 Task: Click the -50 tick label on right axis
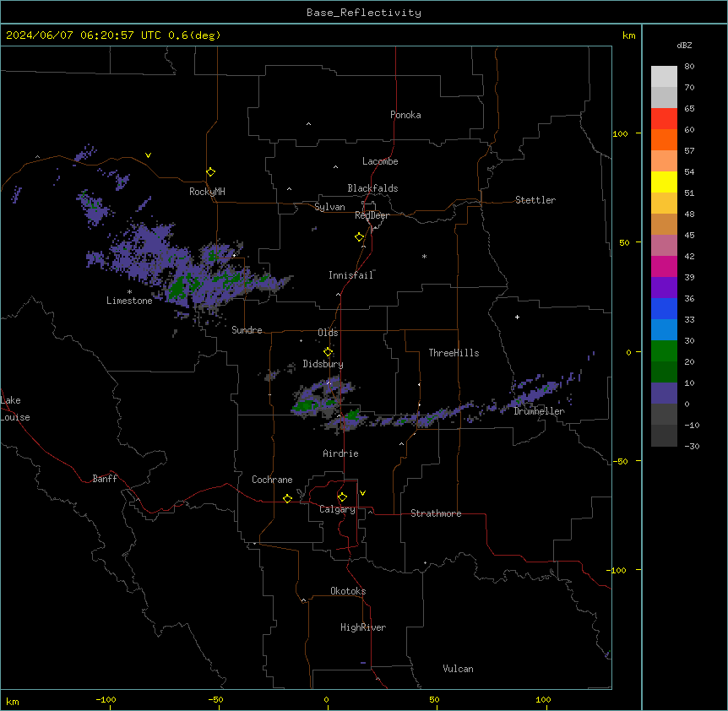coord(620,461)
